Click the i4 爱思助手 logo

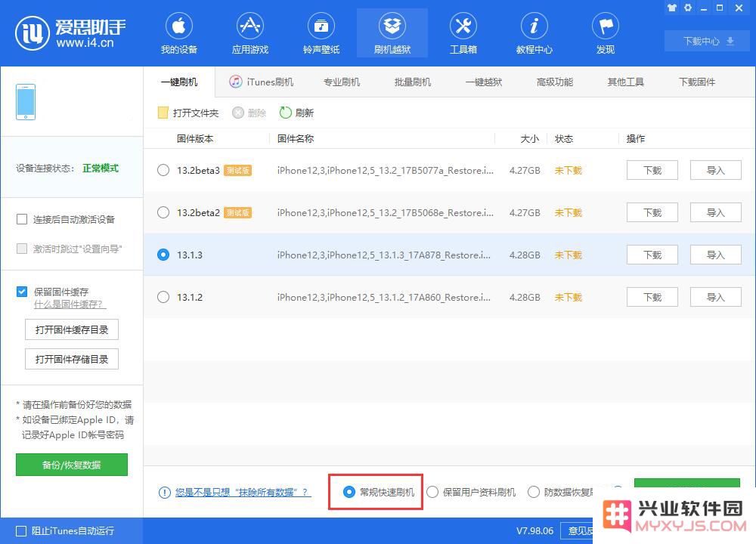tap(70, 33)
